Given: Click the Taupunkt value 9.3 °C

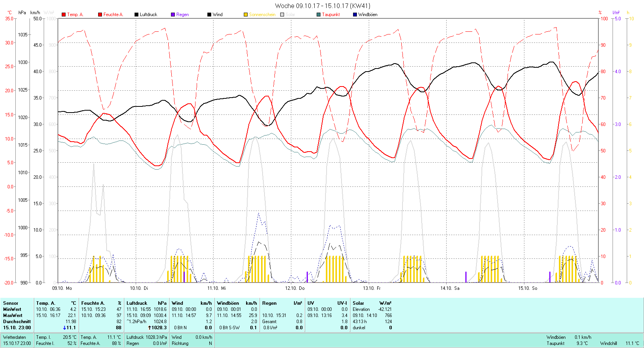Looking at the screenshot, I should [582, 343].
